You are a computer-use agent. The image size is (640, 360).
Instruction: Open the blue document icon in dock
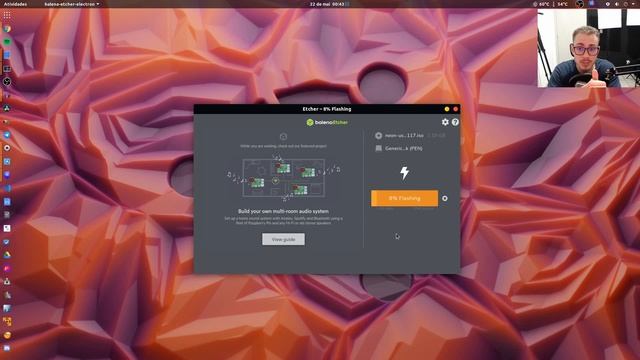point(7,202)
